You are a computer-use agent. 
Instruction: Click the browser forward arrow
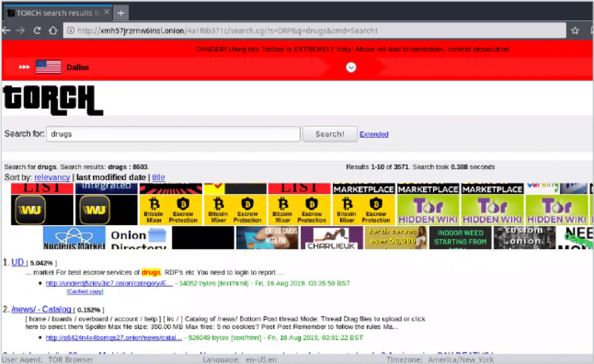[21, 30]
